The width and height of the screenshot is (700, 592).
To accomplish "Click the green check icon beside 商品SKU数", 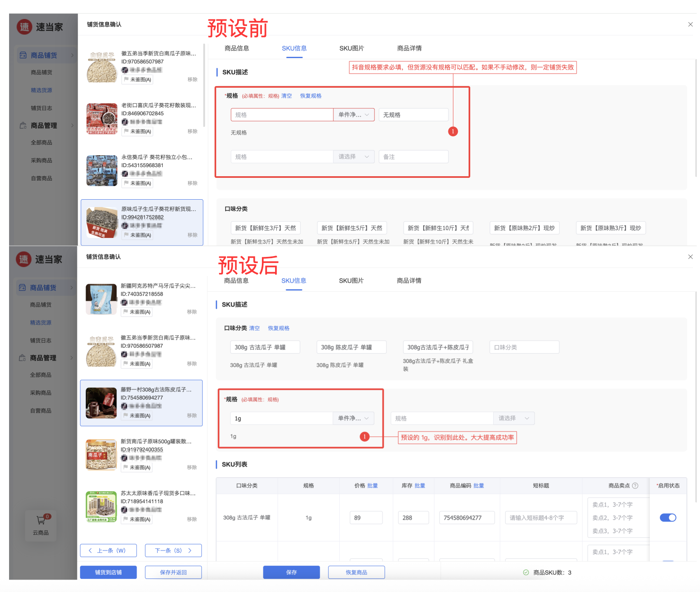I will tap(526, 572).
